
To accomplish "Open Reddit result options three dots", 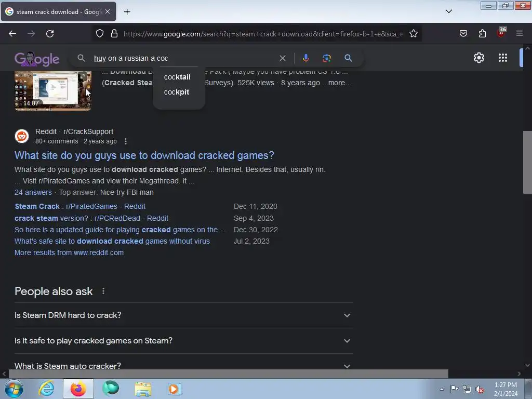I will coord(126,141).
